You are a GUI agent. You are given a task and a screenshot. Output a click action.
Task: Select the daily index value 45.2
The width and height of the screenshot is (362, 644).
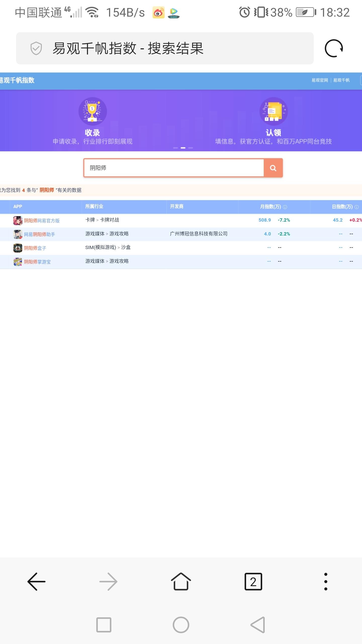[x=338, y=220]
